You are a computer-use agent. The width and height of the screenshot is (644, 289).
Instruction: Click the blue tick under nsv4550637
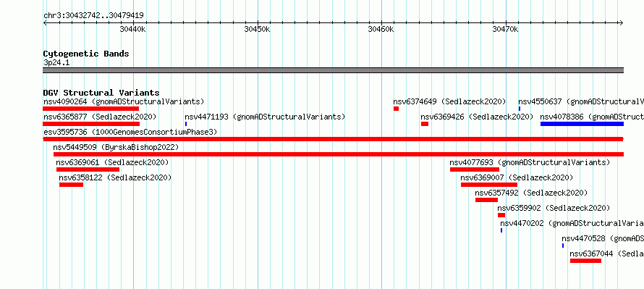coord(519,109)
